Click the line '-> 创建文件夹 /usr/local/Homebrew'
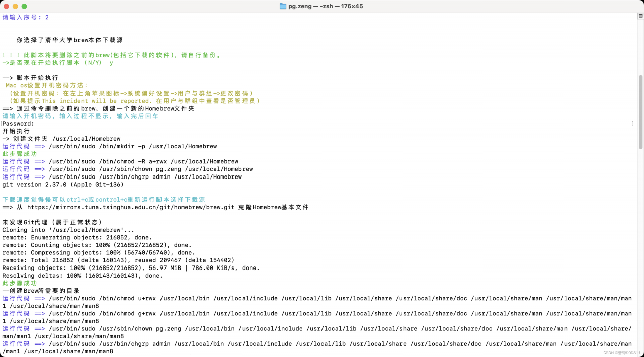Image resolution: width=644 pixels, height=357 pixels. (x=61, y=139)
